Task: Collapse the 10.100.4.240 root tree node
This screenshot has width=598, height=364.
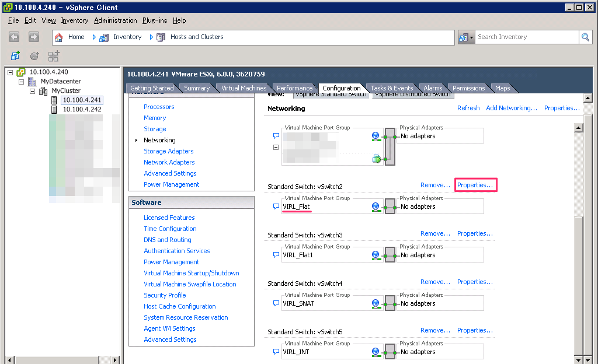Action: [11, 72]
